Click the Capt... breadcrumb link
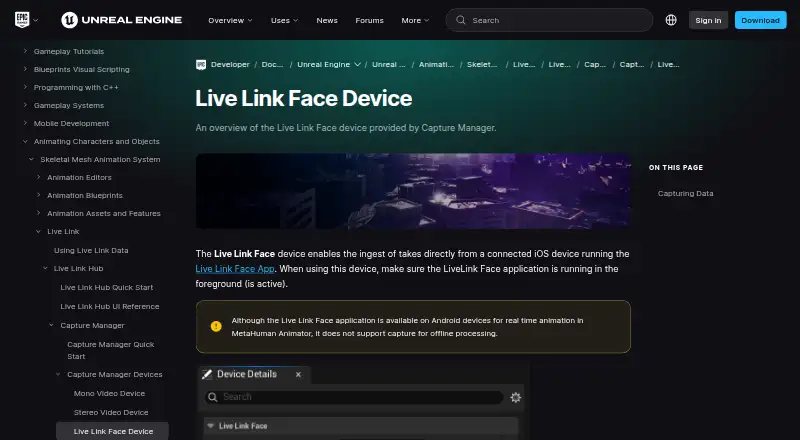800x440 pixels. click(x=632, y=64)
